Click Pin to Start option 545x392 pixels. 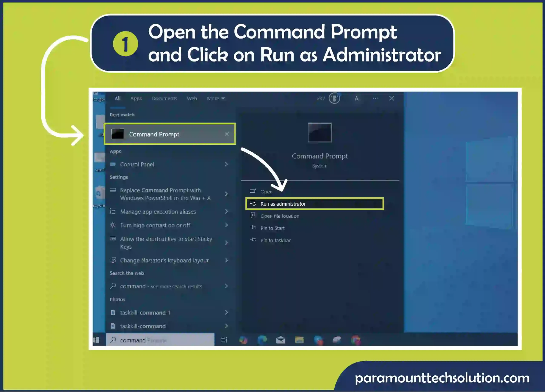coord(273,228)
